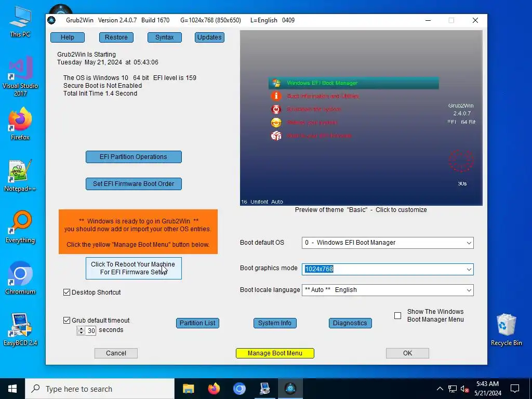Click Set EFI Firmware Boot Order
This screenshot has height=399, width=532.
134,184
